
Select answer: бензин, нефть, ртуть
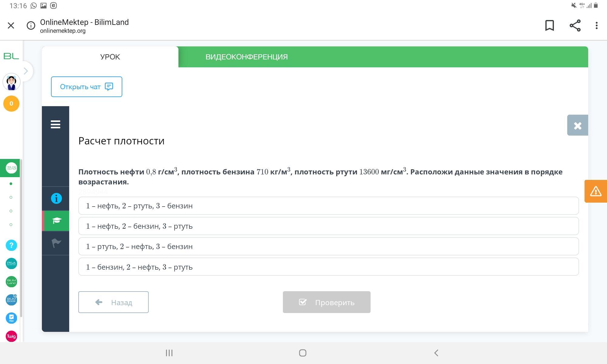click(x=328, y=267)
